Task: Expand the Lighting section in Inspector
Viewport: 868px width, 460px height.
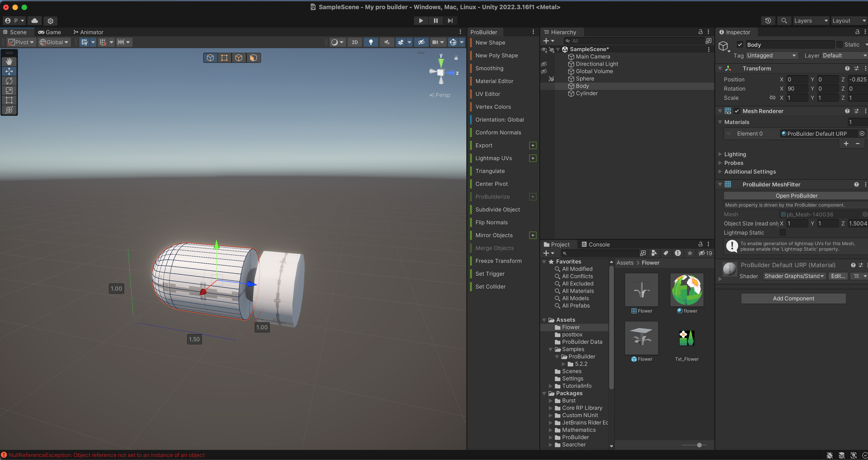Action: 735,154
